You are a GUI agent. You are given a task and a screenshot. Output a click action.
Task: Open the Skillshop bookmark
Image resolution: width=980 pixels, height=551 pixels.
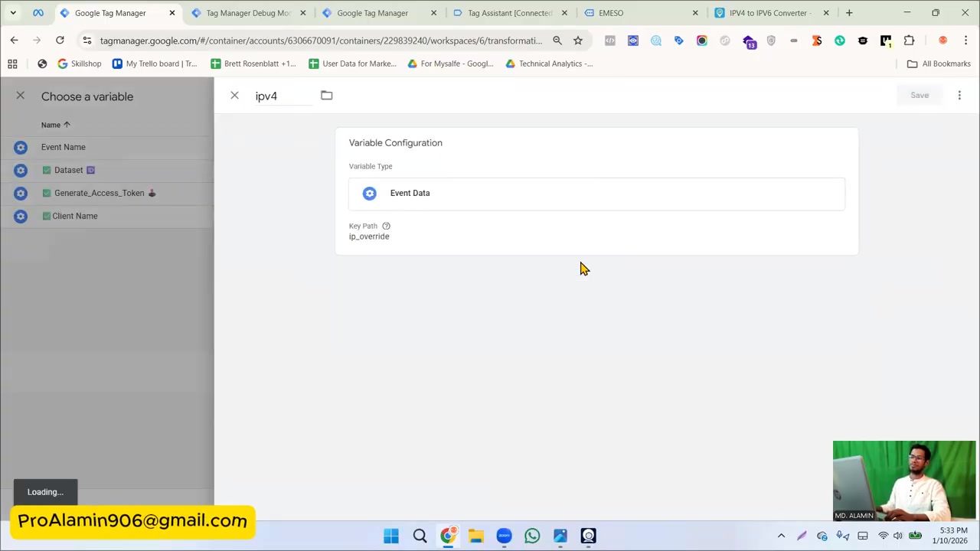pos(80,64)
